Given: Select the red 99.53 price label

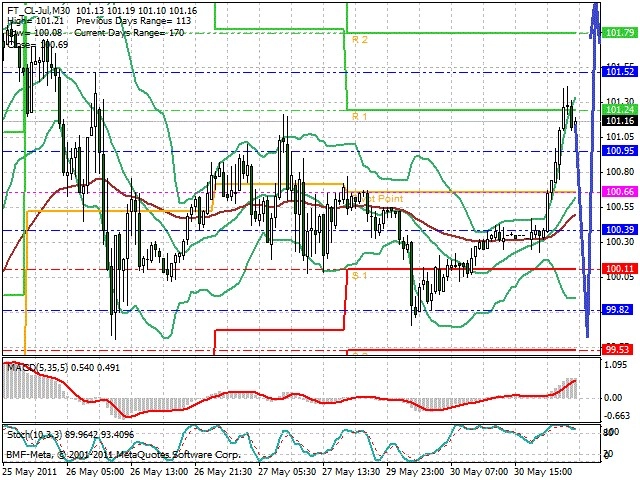Looking at the screenshot, I should click(618, 349).
